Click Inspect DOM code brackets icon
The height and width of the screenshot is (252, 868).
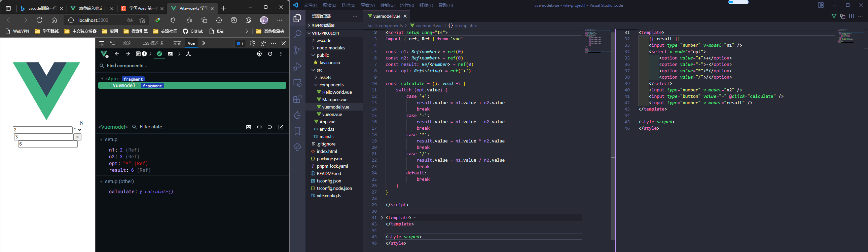click(259, 127)
